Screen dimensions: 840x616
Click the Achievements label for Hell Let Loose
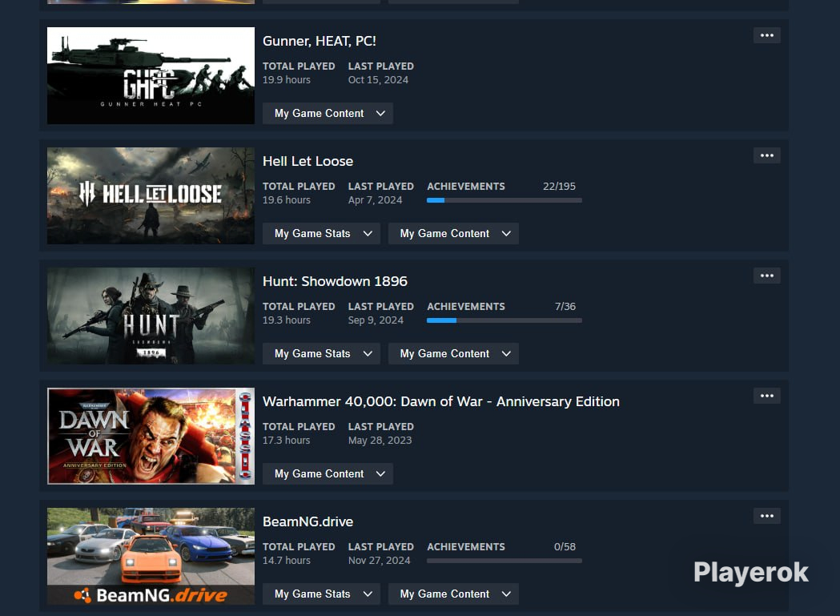(466, 186)
